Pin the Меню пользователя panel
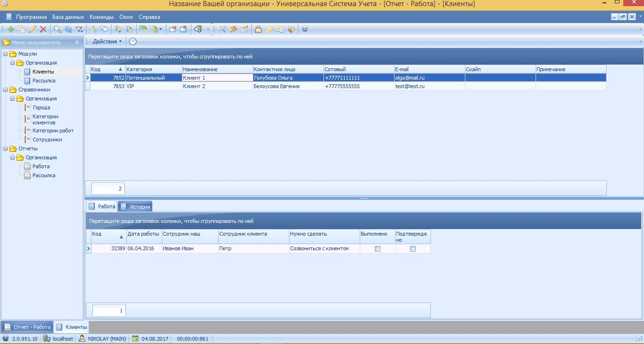644x344 pixels. click(77, 42)
